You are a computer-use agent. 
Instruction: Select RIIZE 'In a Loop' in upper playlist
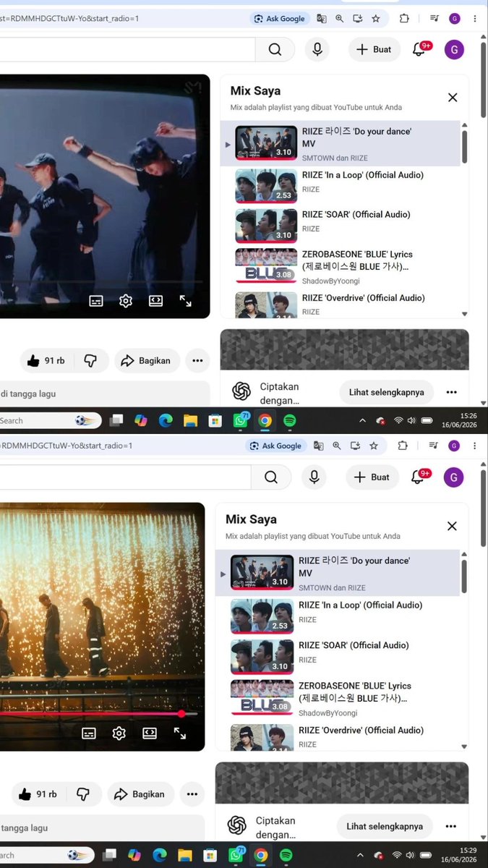coord(340,185)
